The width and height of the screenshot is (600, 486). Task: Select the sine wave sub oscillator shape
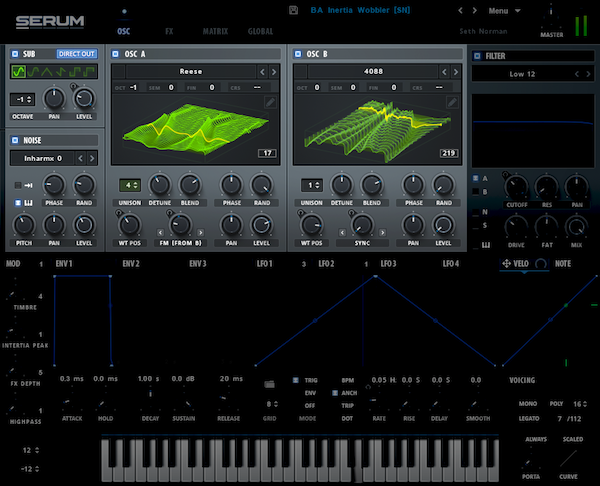coord(18,72)
